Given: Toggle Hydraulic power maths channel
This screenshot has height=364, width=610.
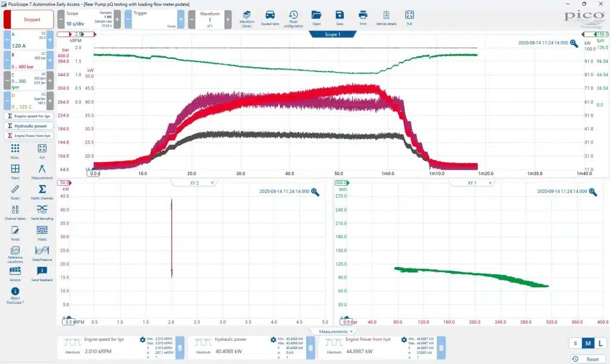Looking at the screenshot, I should (29, 126).
